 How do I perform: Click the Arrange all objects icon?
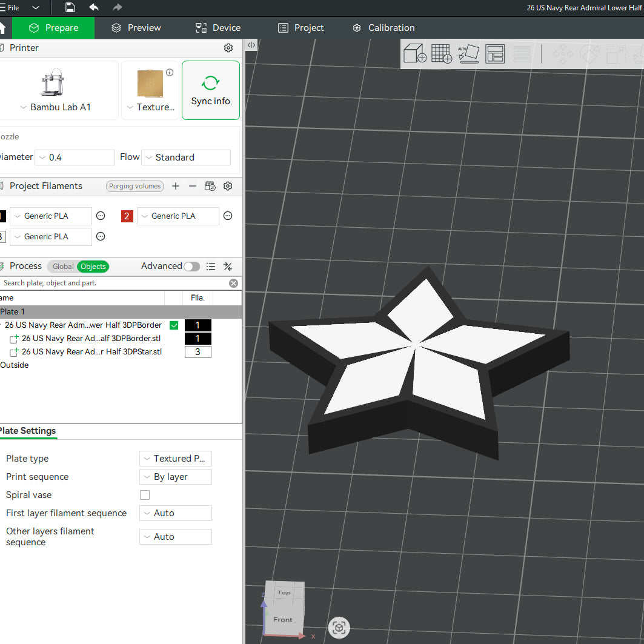[x=494, y=54]
